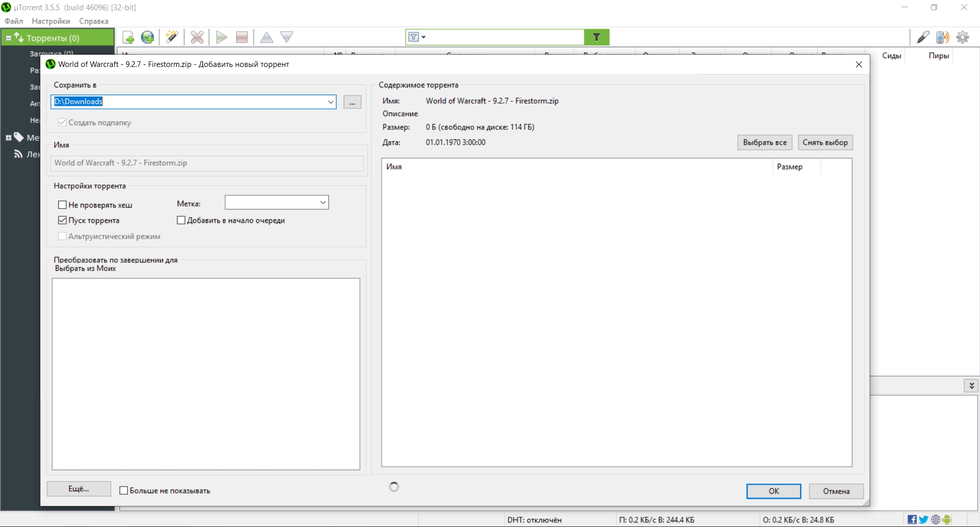Click the Remove Torrent red X icon
This screenshot has height=527, width=980.
click(197, 37)
